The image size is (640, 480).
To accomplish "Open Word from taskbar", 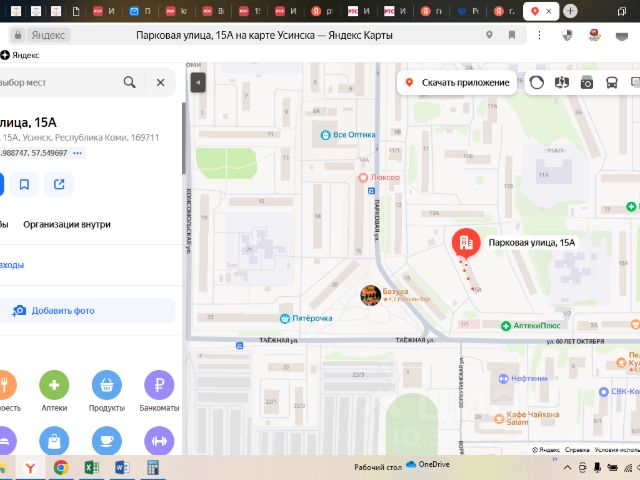I will pyautogui.click(x=122, y=468).
